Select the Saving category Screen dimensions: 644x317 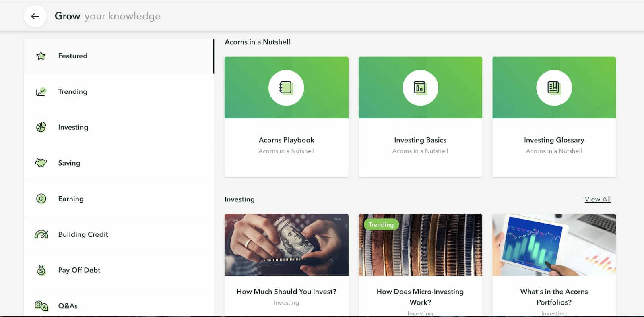(119, 163)
